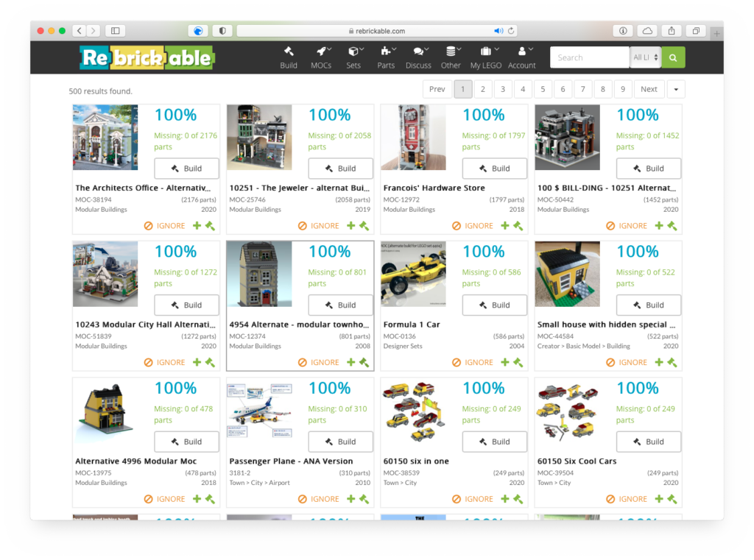Open the Parts menu
This screenshot has width=754, height=560.
[x=386, y=57]
